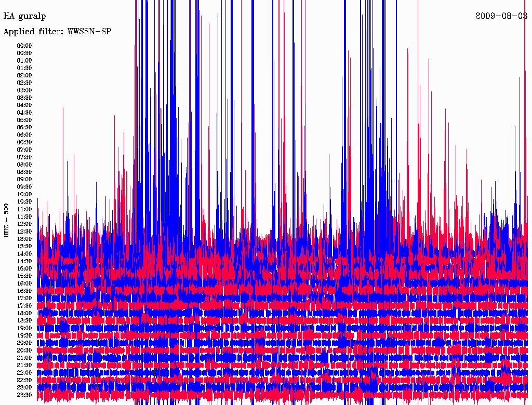Select the 06:30 time label
The height and width of the screenshot is (405, 532).
coord(24,142)
